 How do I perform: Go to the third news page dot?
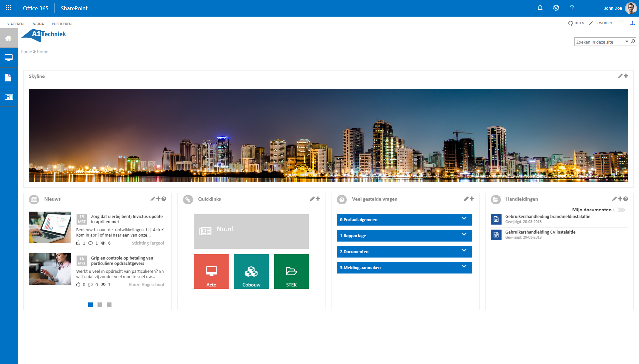(x=109, y=305)
